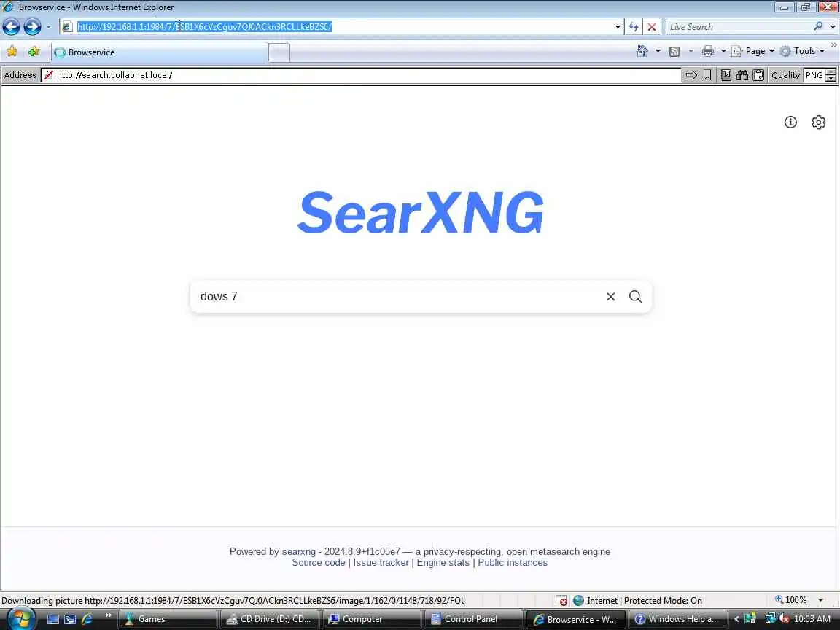Show hidden tray icons arrow
The height and width of the screenshot is (630, 840).
pos(736,619)
